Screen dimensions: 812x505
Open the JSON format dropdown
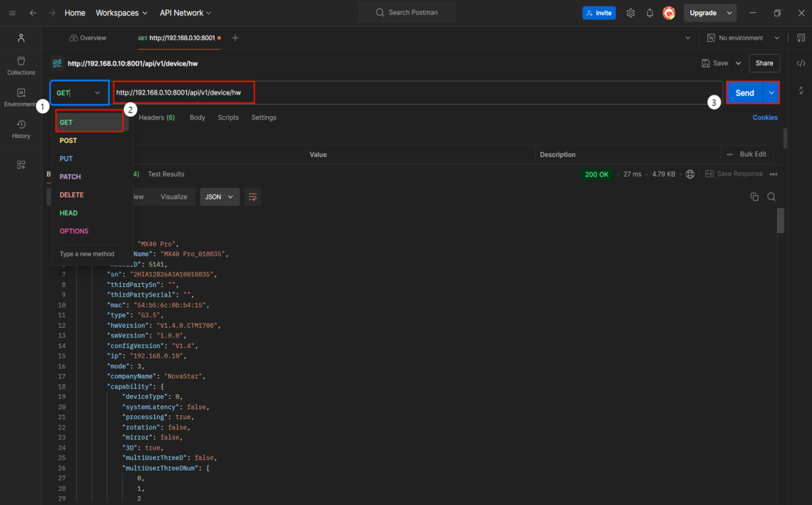(x=219, y=197)
